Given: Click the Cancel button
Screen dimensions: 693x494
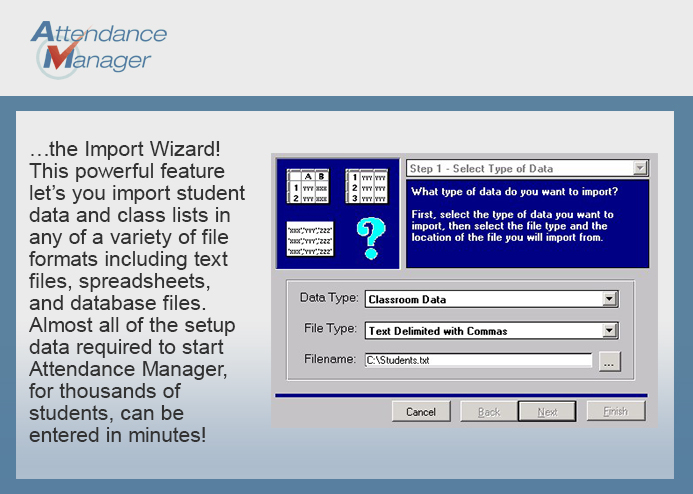Looking at the screenshot, I should (x=421, y=411).
